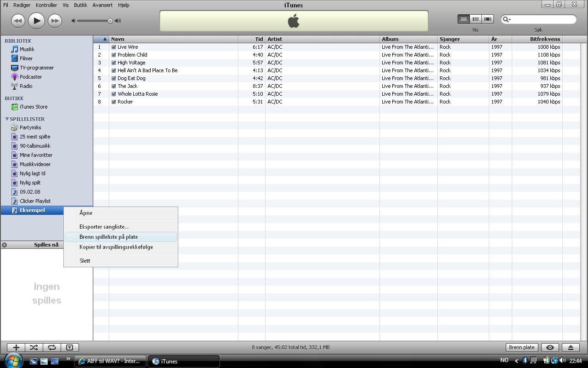588x368 pixels.
Task: Set maximum volume via loud speaker icon
Action: click(118, 21)
